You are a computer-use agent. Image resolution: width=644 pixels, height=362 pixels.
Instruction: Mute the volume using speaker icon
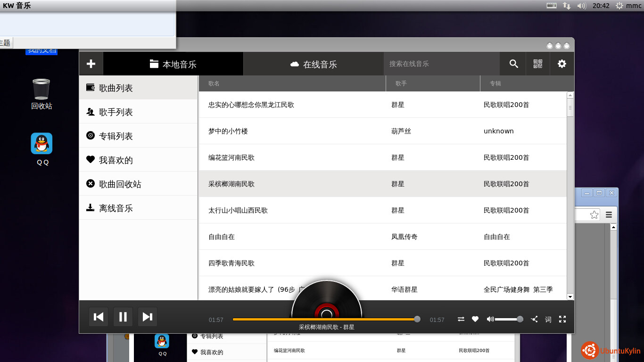coord(490,319)
